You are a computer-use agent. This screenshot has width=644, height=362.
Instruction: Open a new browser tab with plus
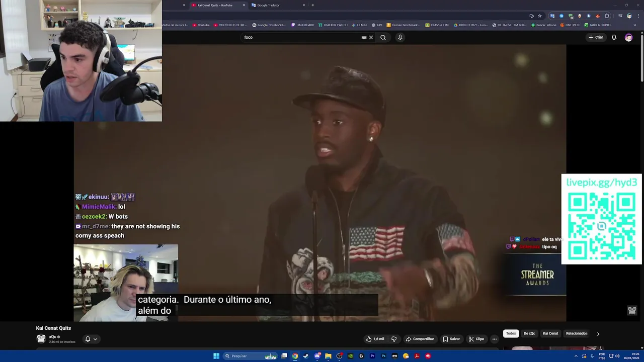tap(312, 5)
